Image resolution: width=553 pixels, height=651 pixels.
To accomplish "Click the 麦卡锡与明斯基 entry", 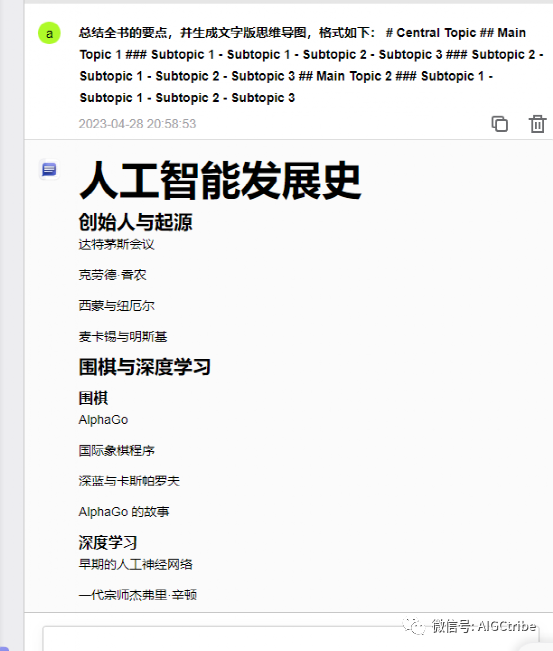I will 123,336.
